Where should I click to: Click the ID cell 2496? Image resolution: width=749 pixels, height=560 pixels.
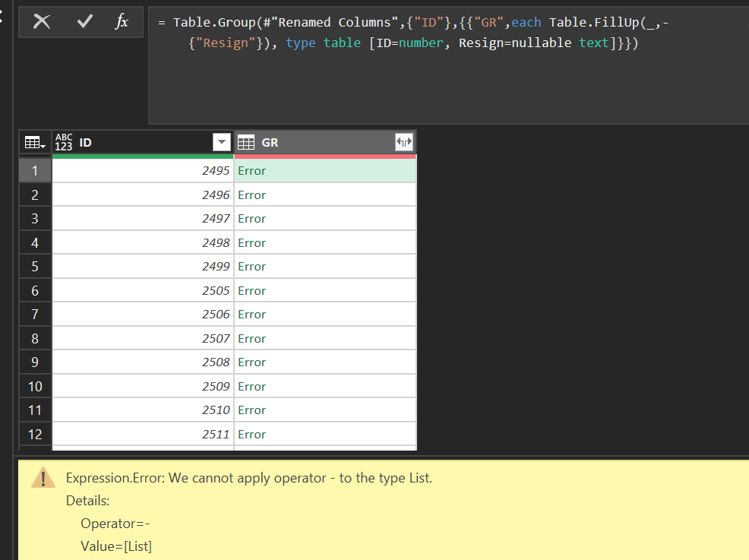(143, 195)
